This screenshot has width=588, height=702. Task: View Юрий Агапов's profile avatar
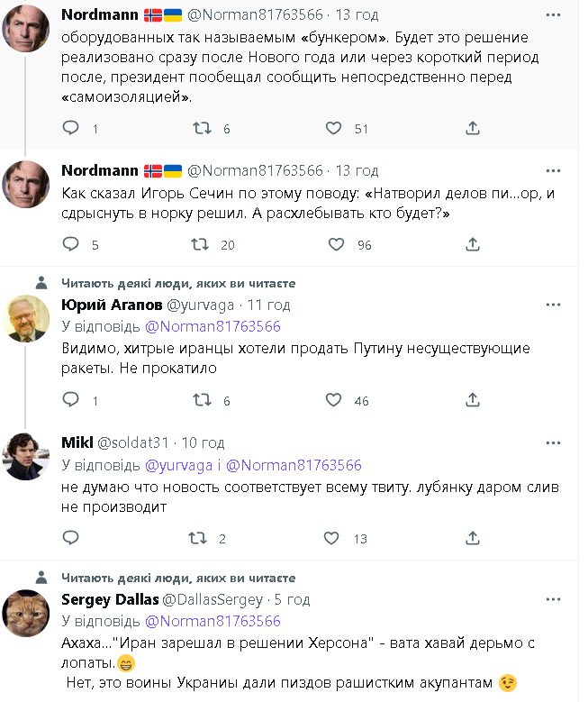(x=27, y=318)
